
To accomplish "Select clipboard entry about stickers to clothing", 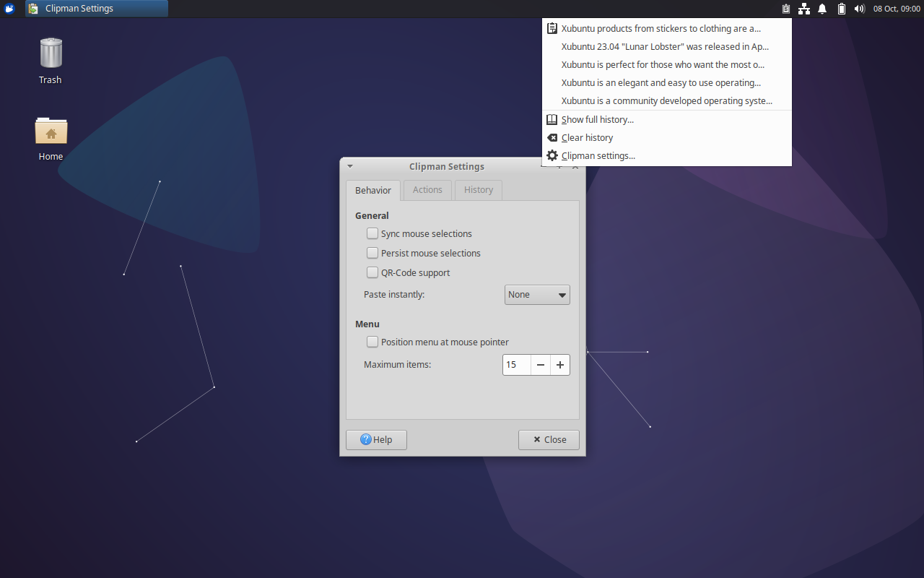I will [666, 29].
